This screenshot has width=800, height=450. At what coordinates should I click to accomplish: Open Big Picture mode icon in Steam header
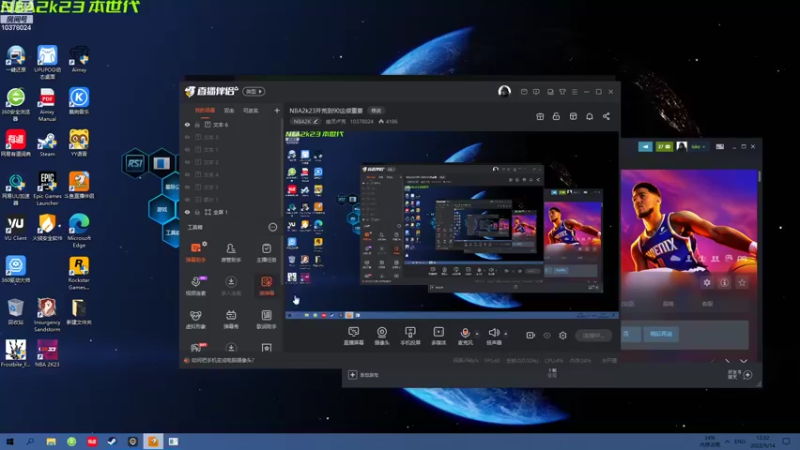pyautogui.click(x=720, y=146)
